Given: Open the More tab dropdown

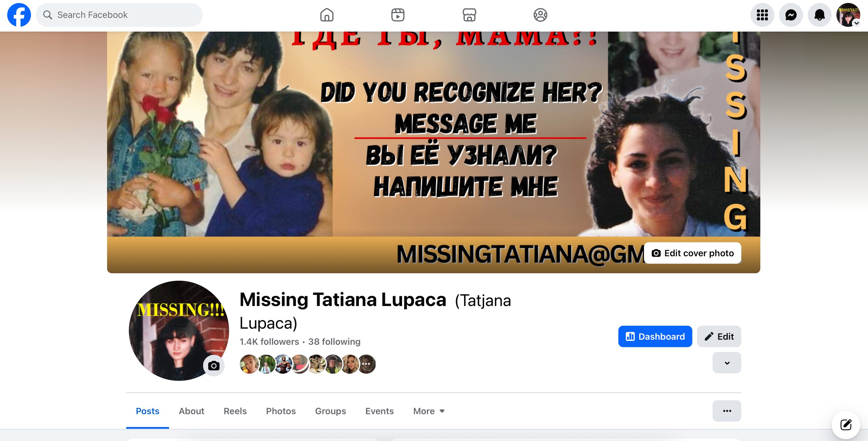Looking at the screenshot, I should [429, 411].
